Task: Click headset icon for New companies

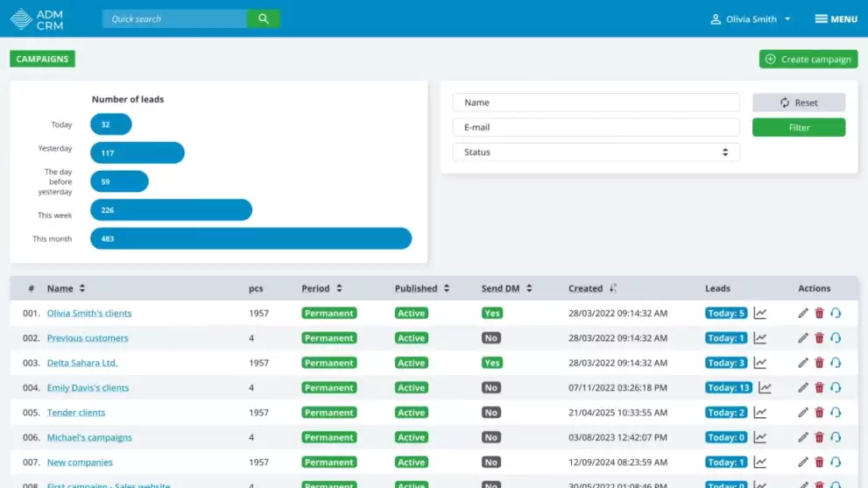Action: (x=836, y=462)
